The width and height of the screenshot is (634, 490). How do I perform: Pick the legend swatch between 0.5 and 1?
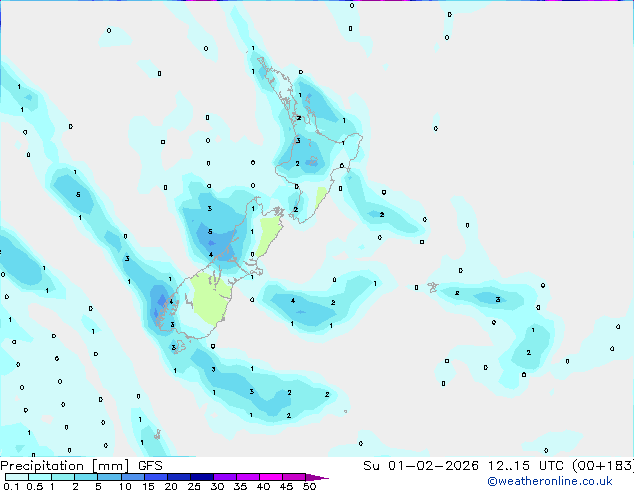[40, 477]
